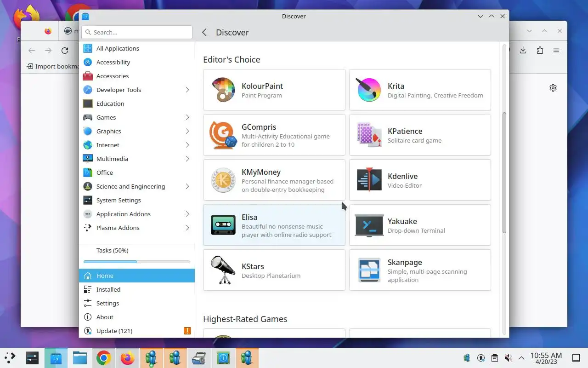Click the GCompris globe icon
This screenshot has height=368, width=588.
(x=223, y=135)
